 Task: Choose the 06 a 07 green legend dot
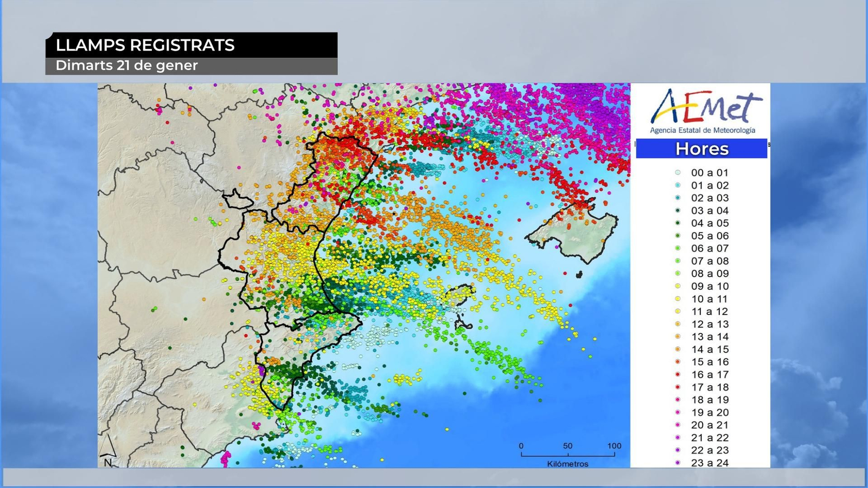pyautogui.click(x=678, y=248)
